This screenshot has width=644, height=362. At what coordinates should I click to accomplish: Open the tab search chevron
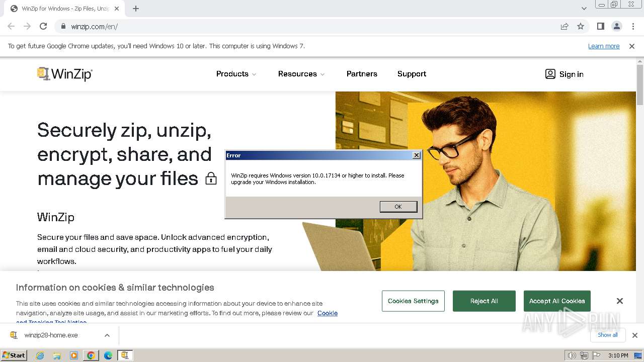click(x=584, y=9)
